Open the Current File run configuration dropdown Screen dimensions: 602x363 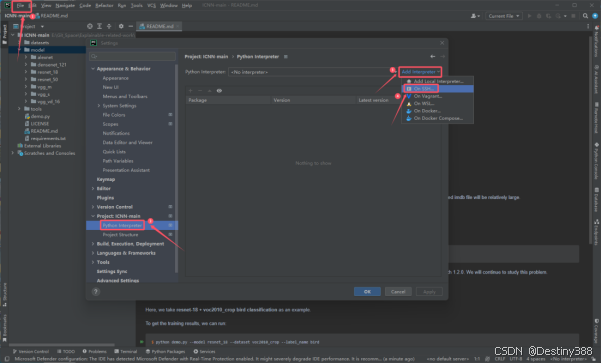click(x=503, y=16)
